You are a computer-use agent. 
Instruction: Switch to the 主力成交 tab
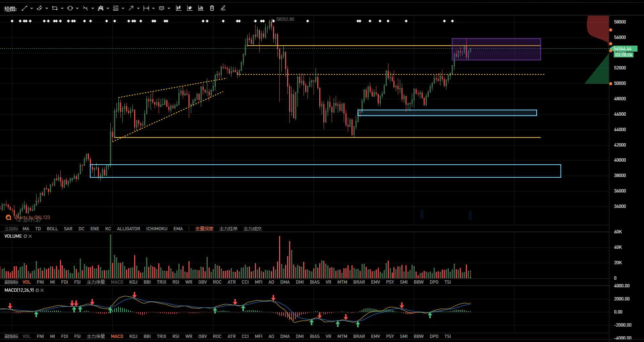coord(252,229)
